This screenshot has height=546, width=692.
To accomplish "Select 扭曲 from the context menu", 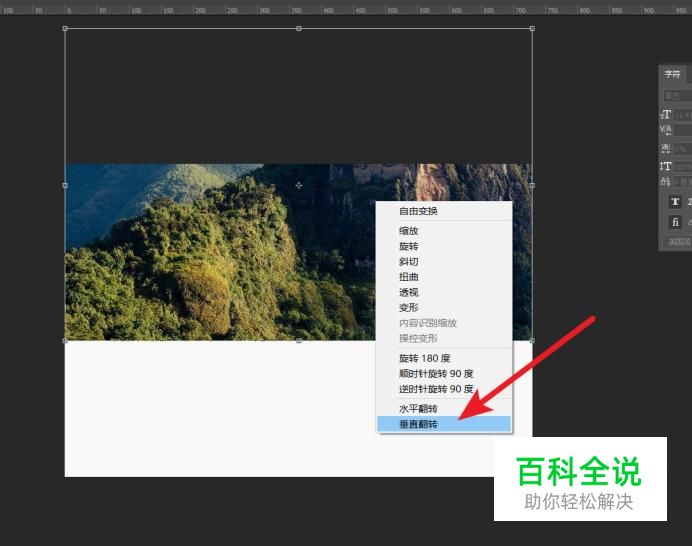I will point(444,277).
